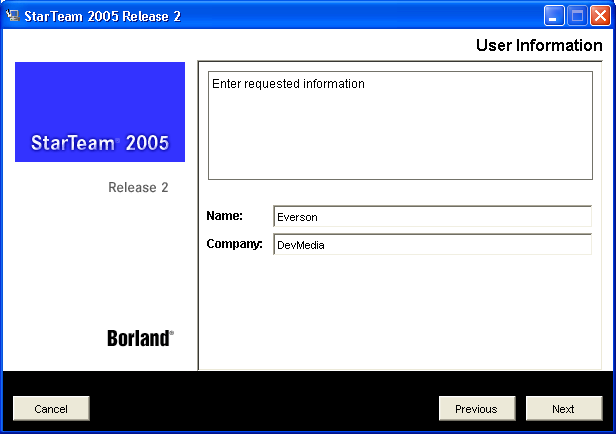Click the 'Company:' label

pyautogui.click(x=234, y=244)
